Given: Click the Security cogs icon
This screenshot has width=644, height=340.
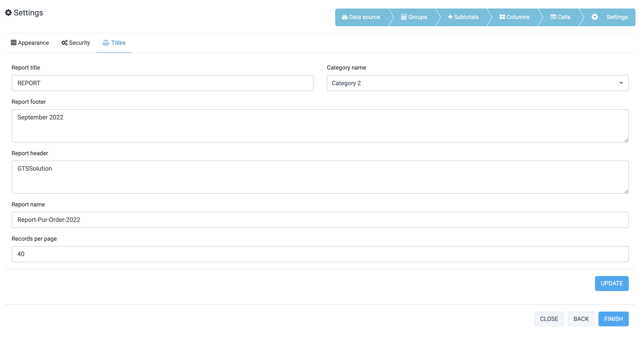Looking at the screenshot, I should pyautogui.click(x=64, y=43).
